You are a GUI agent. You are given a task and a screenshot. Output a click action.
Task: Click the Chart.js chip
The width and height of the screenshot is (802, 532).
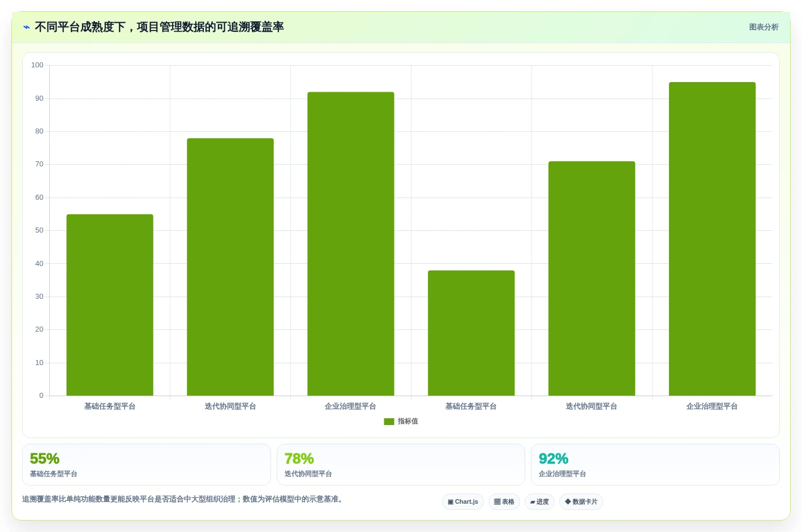(463, 502)
